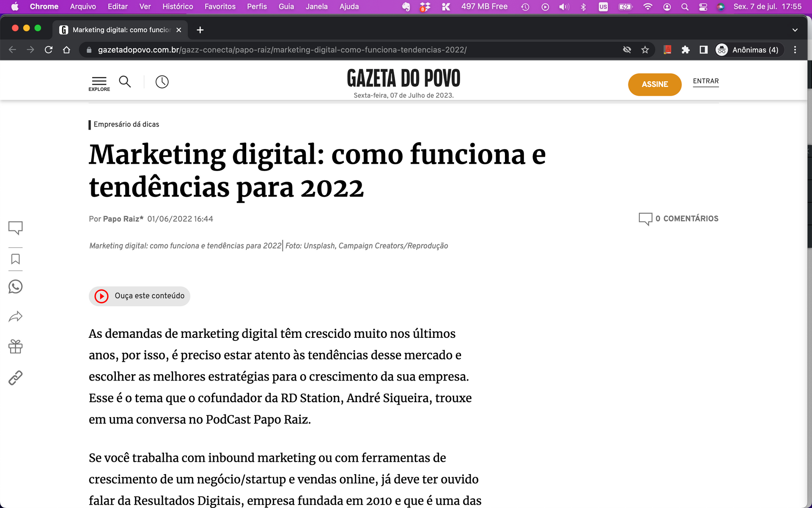Save article with the bookmark icon

coord(16,259)
